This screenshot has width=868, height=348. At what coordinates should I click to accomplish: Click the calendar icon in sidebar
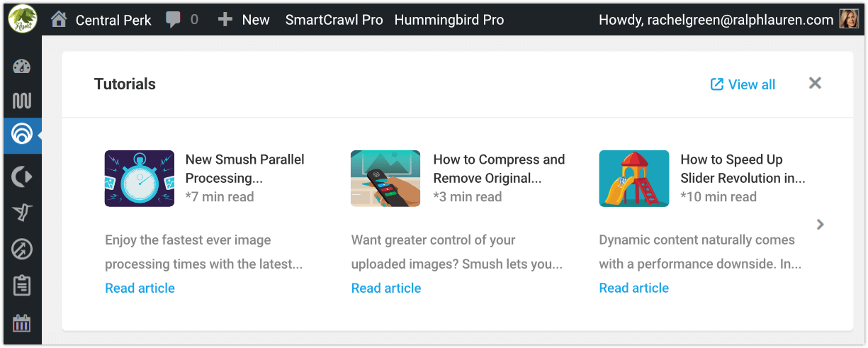[22, 323]
